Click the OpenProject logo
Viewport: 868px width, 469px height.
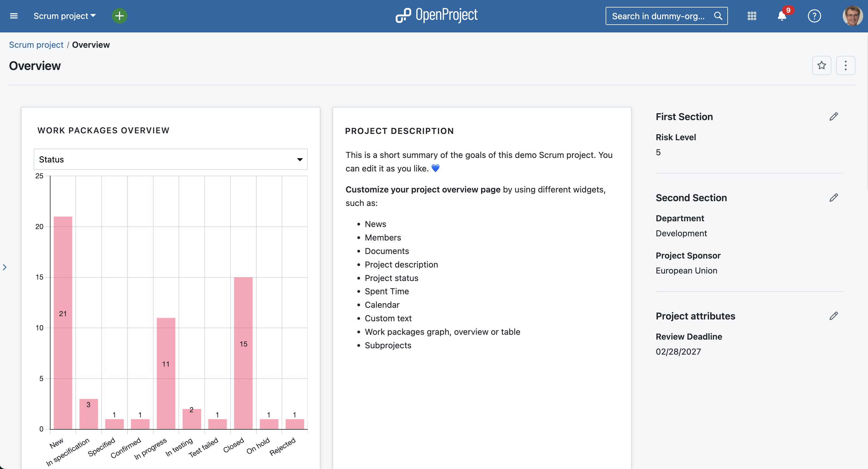click(436, 15)
